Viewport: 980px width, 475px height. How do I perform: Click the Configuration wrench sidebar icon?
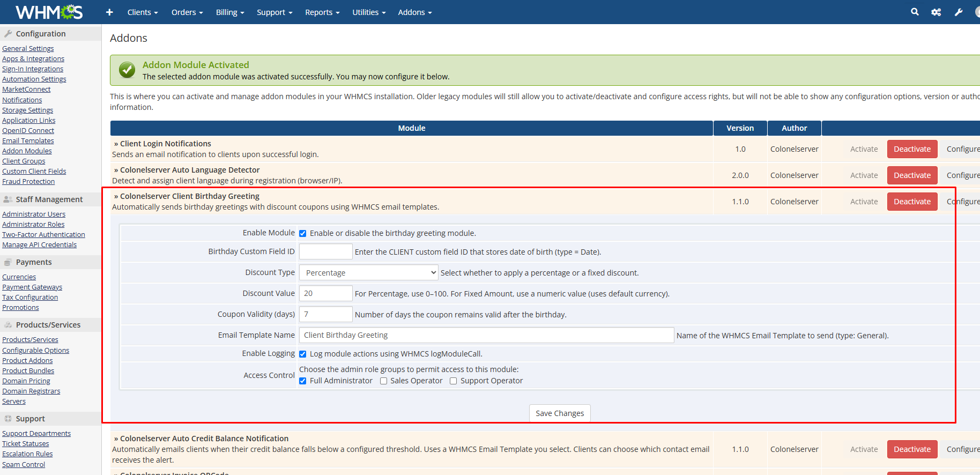[8, 34]
